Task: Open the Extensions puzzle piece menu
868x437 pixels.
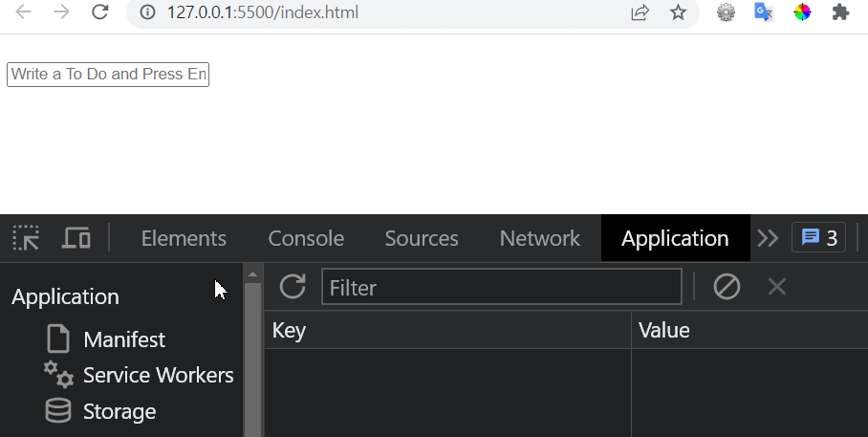Action: click(x=840, y=12)
